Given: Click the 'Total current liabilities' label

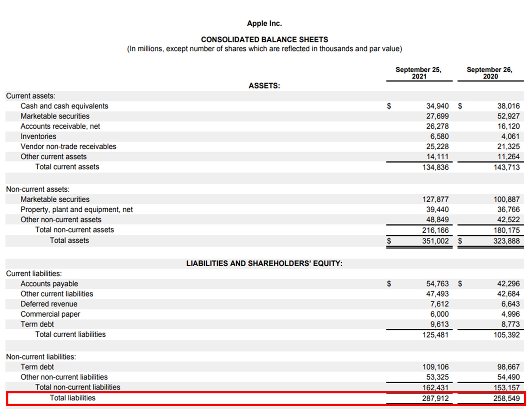Looking at the screenshot, I should (x=70, y=334).
